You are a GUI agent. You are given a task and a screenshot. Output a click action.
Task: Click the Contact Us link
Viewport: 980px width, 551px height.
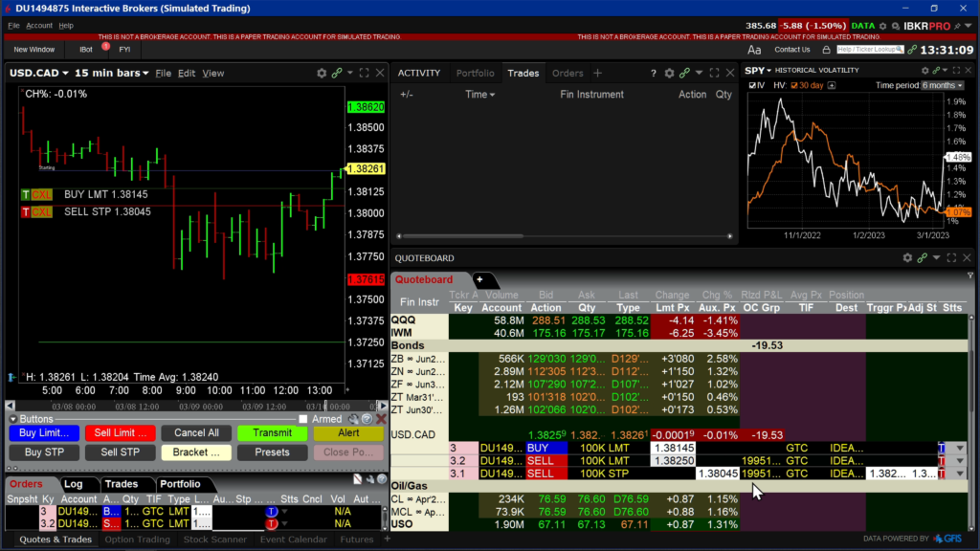791,50
